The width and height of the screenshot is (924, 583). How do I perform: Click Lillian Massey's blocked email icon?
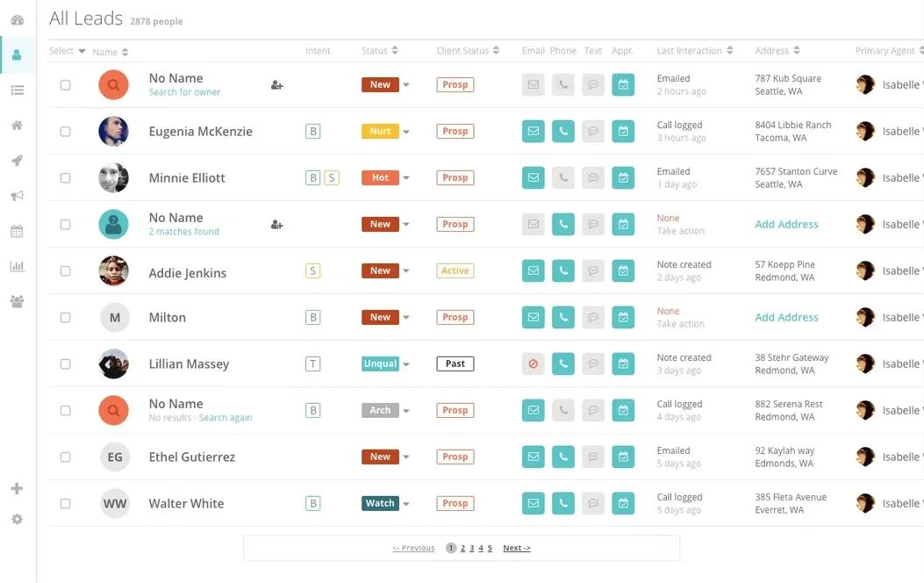point(534,363)
